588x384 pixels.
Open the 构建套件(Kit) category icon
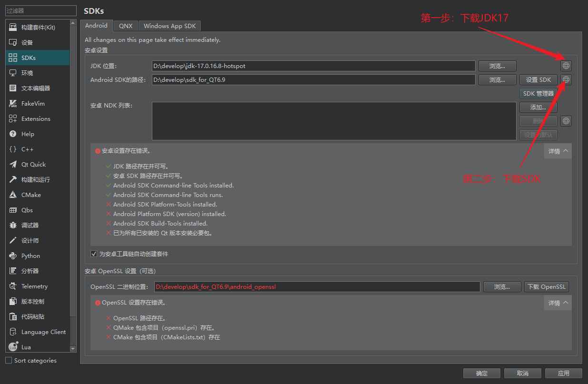point(13,27)
